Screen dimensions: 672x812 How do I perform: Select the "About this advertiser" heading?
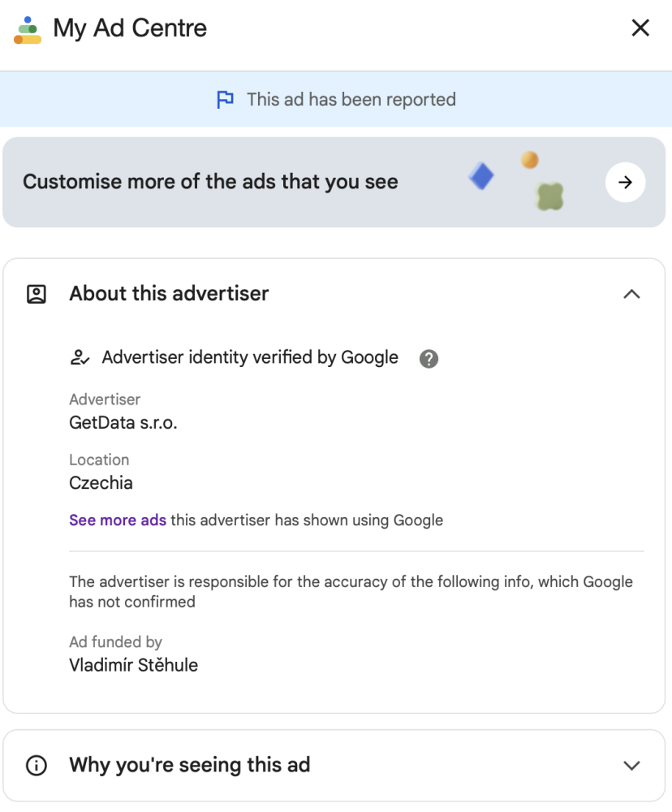(x=169, y=294)
